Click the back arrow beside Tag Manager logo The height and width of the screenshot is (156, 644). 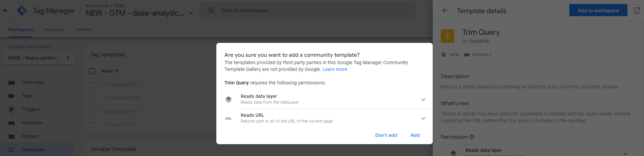5,10
